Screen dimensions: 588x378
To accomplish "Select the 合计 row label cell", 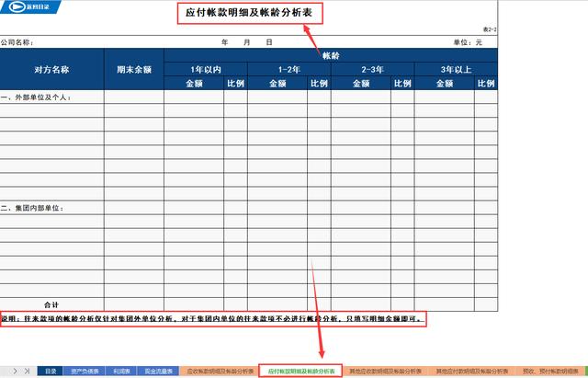I will 51,304.
